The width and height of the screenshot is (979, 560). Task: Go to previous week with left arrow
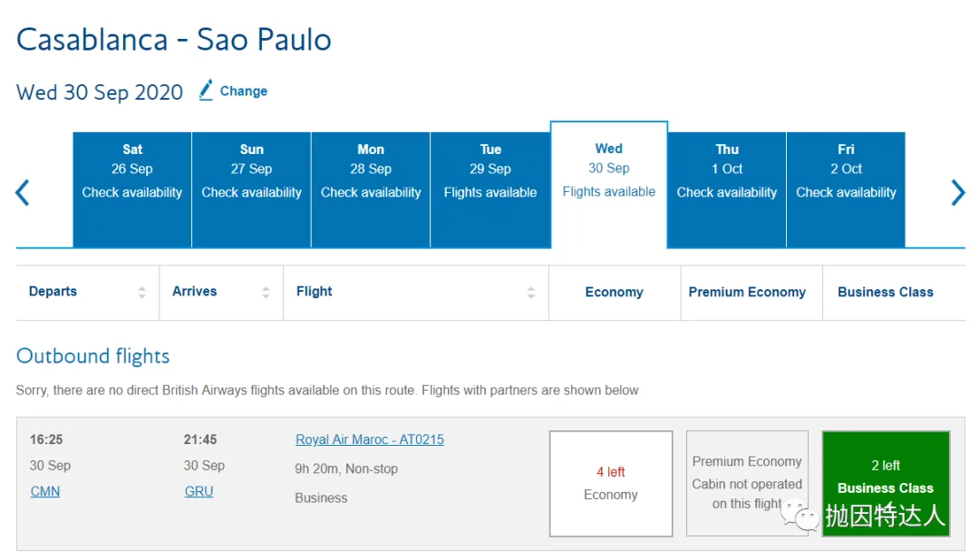(23, 192)
